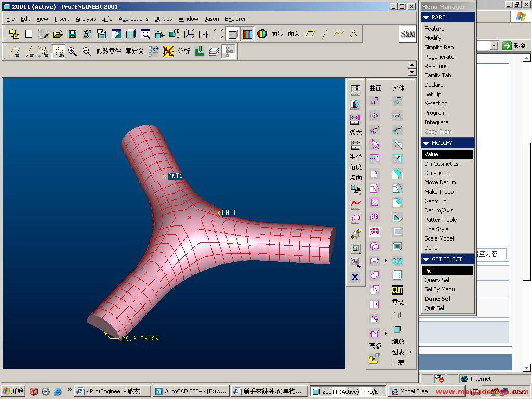Select the PNT0 datum point label

[176, 176]
